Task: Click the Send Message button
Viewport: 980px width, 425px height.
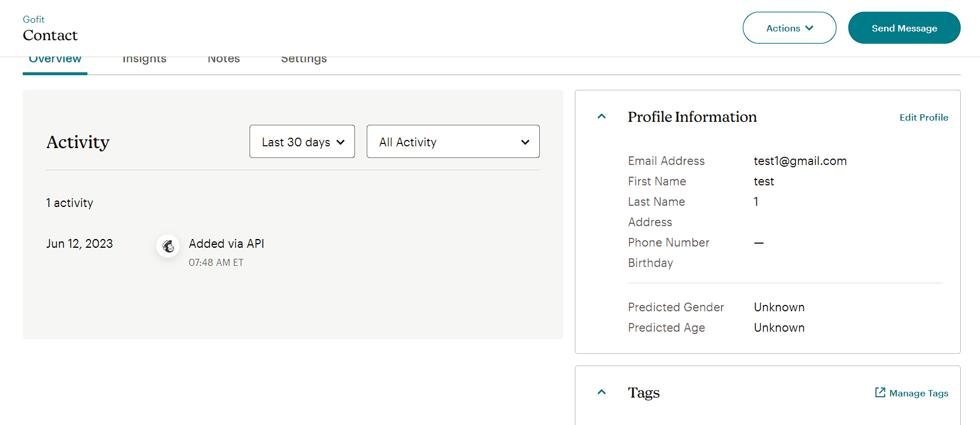Action: 904,27
